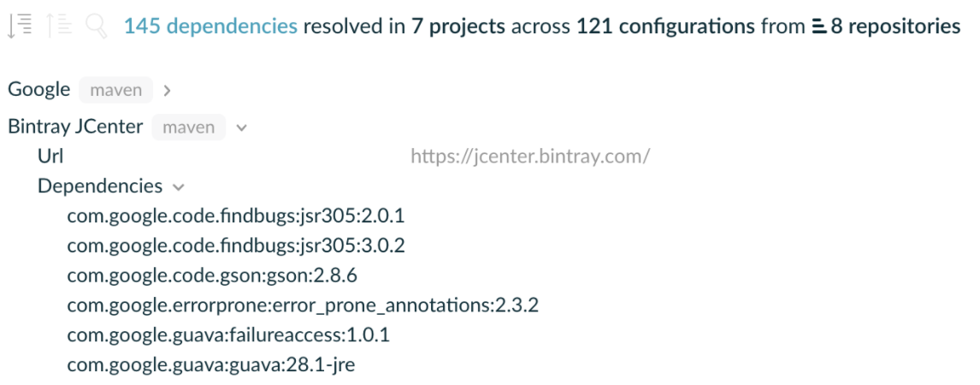980x385 pixels.
Task: Select the failureaccess:1.0.1 dependency
Action: 228,335
